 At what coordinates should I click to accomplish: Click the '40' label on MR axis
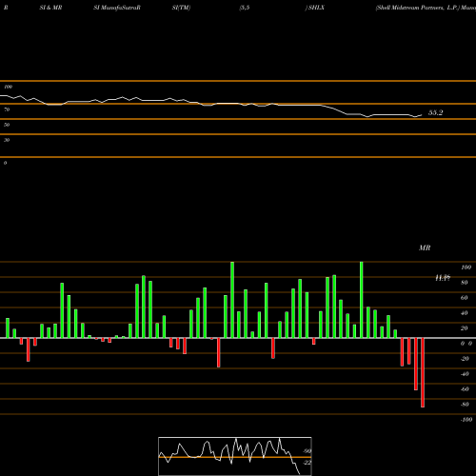point(465,313)
